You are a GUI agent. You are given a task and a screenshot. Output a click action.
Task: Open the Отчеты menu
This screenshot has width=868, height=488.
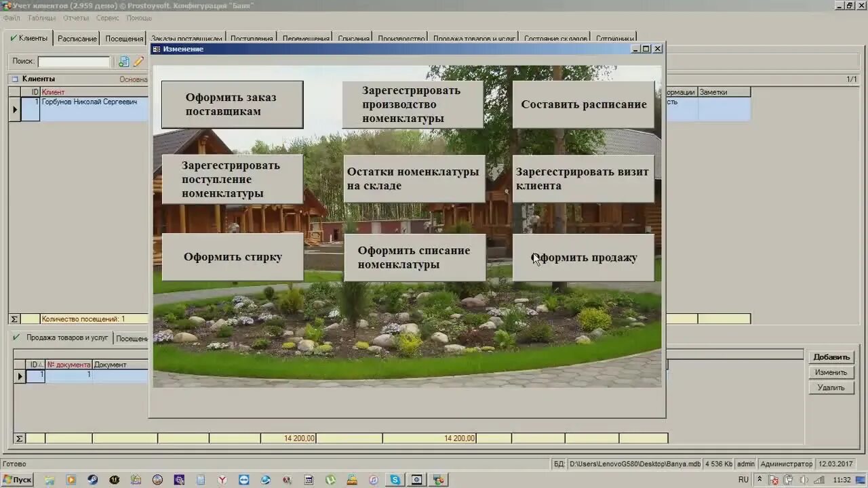(x=76, y=18)
